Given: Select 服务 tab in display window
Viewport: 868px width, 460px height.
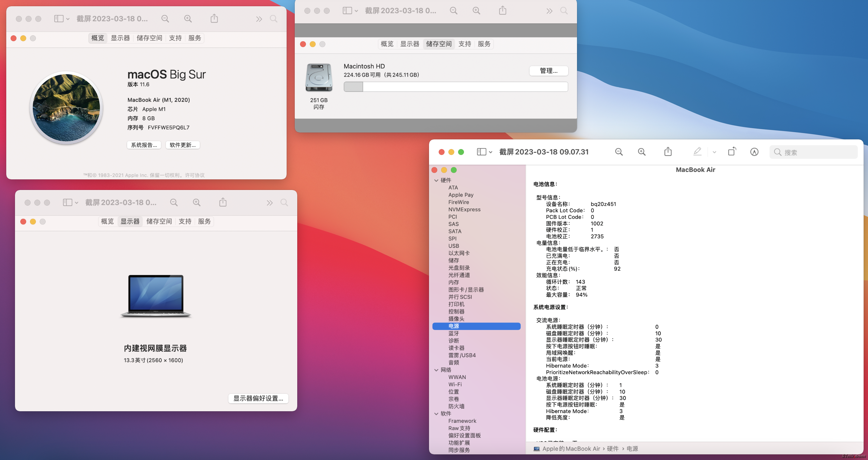Looking at the screenshot, I should point(204,222).
